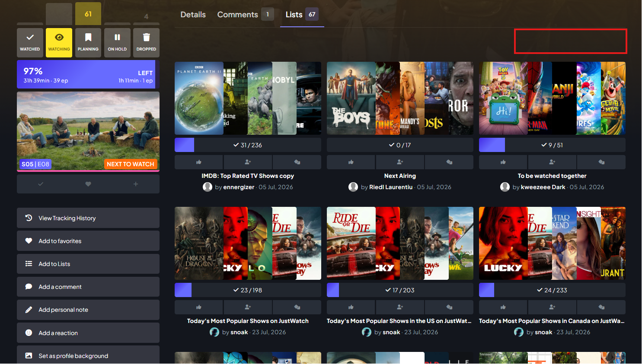Open Today's Most Popular Shows in the US title
Viewport: 642px width, 364px height.
pyautogui.click(x=399, y=321)
